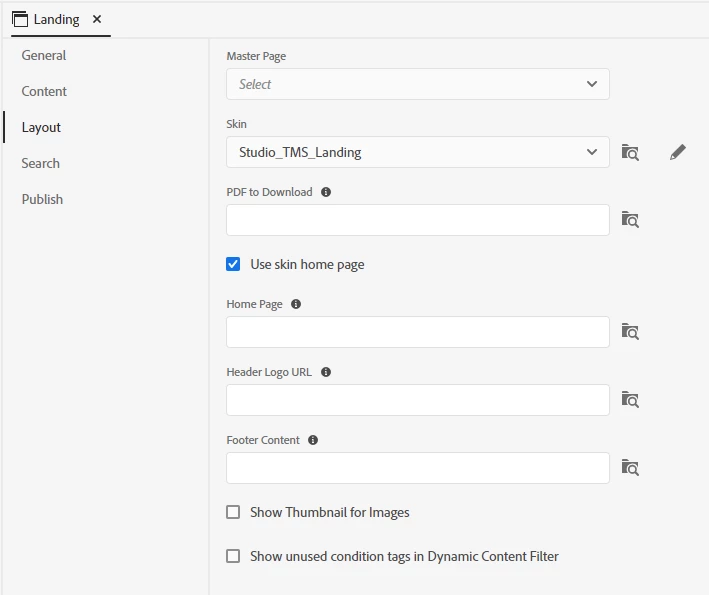Screen dimensions: 709x595
Task: Close the Landing tab
Action: [x=97, y=19]
